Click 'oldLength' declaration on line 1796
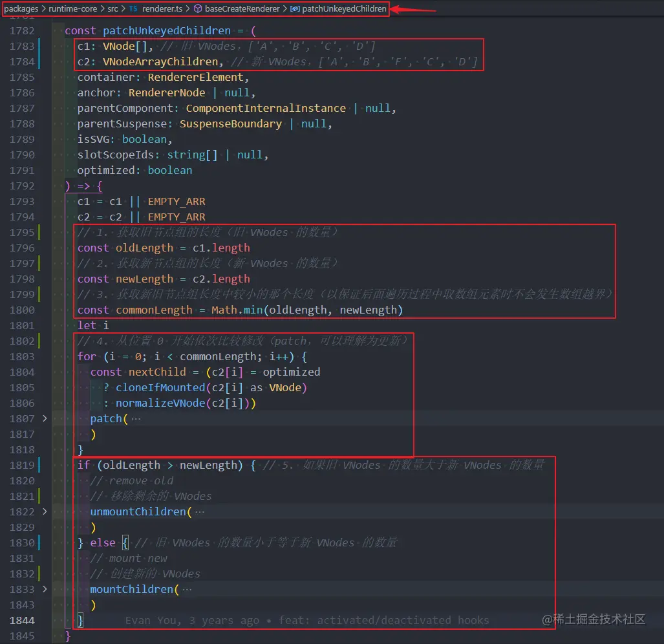Screen dimensions: 664x644 pos(144,248)
